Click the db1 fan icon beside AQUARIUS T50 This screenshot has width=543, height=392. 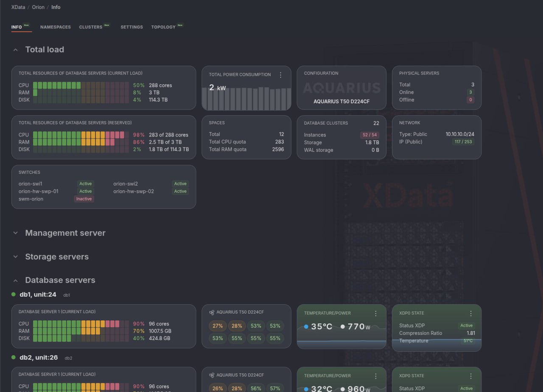click(x=212, y=312)
